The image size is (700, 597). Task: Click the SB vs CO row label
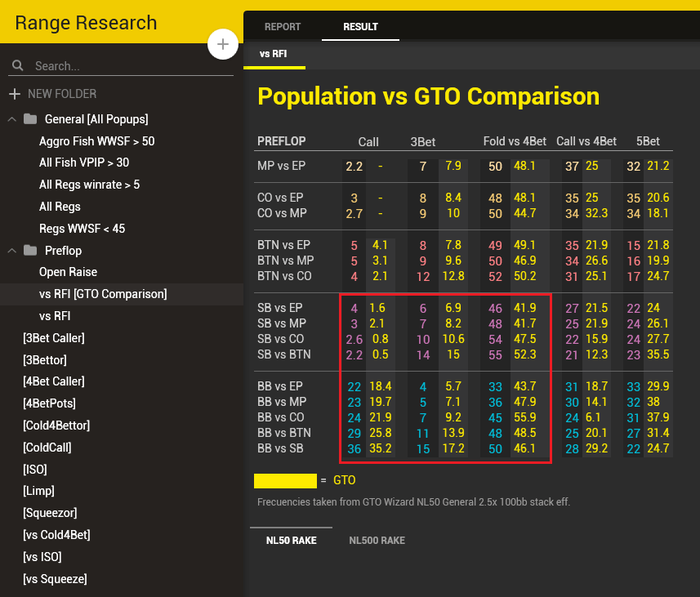coord(280,339)
